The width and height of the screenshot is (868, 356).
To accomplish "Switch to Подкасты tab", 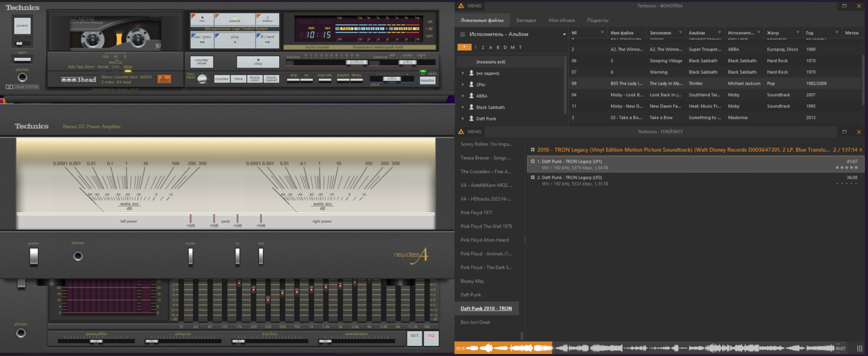I will pos(597,20).
